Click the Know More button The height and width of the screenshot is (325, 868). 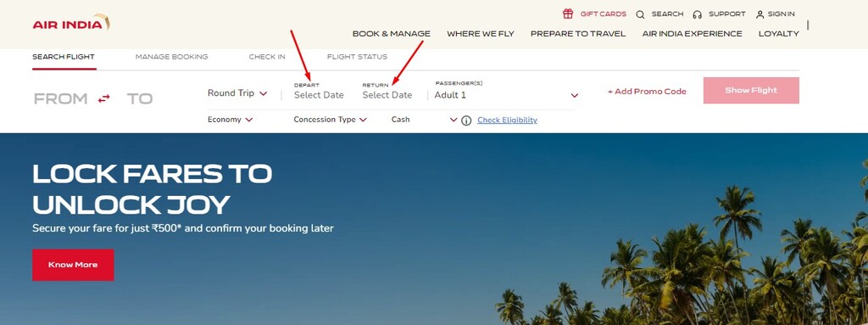click(73, 265)
